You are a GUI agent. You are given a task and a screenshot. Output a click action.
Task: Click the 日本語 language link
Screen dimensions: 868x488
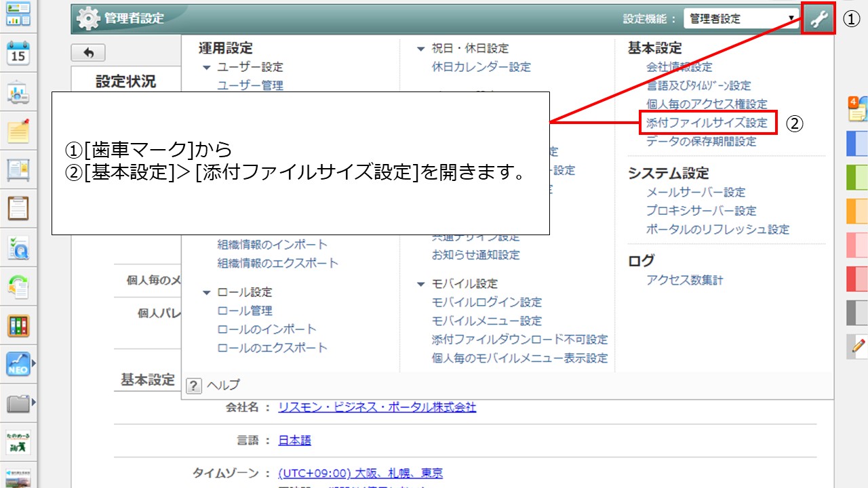click(x=294, y=441)
